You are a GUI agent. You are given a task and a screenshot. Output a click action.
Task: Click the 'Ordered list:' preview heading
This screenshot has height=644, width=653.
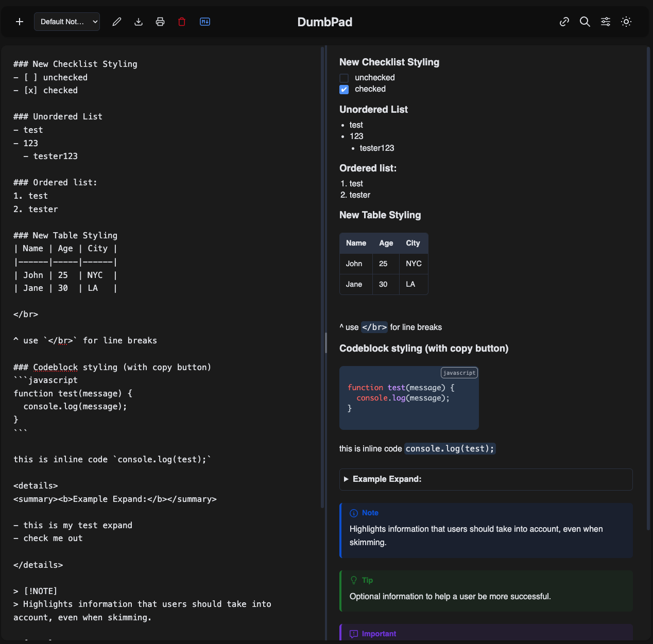click(x=368, y=168)
